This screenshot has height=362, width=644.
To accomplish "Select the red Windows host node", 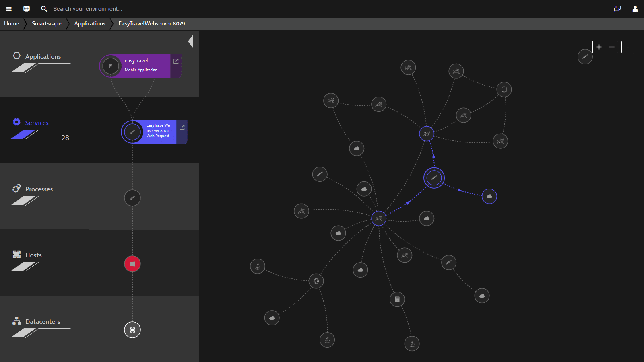I will click(x=132, y=264).
